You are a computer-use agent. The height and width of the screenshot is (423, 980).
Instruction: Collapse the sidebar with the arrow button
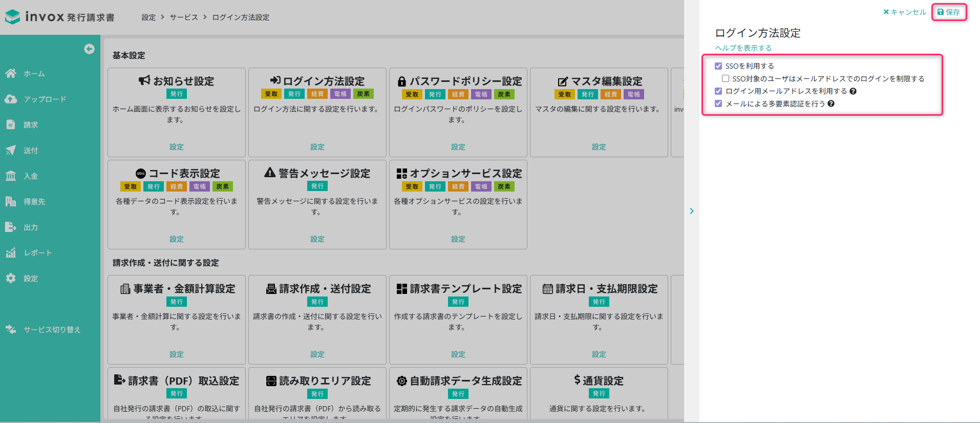pos(89,49)
